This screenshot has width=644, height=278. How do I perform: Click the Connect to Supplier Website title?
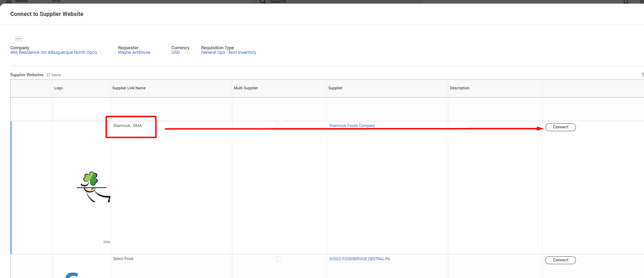[47, 14]
